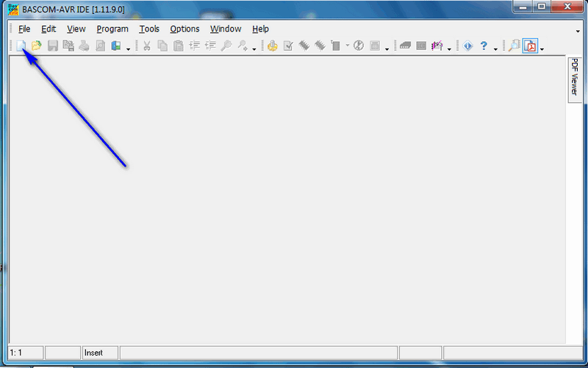Open the File menu
This screenshot has width=588, height=368.
[24, 29]
